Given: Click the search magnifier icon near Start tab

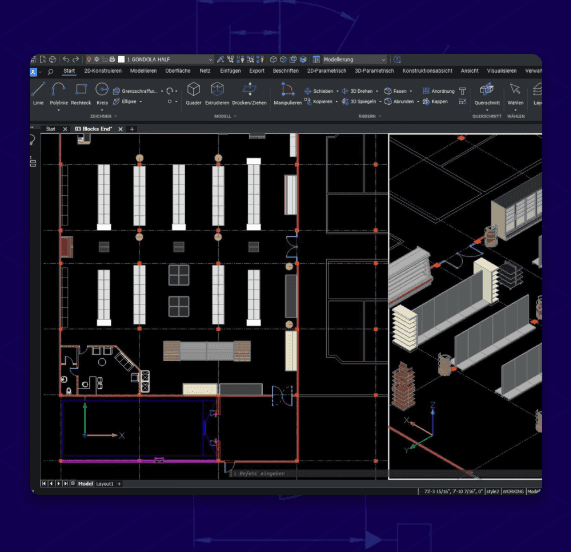Looking at the screenshot, I should 51,72.
